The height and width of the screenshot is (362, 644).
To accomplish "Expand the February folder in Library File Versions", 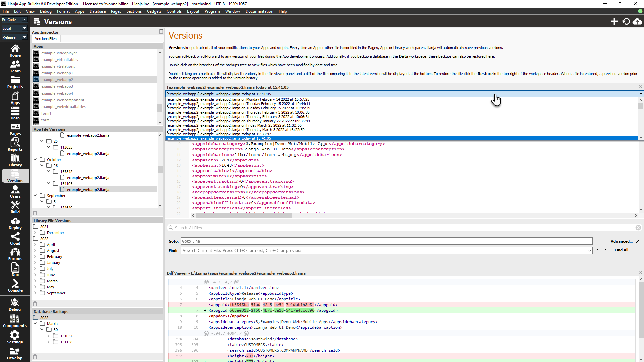I will tap(35, 257).
